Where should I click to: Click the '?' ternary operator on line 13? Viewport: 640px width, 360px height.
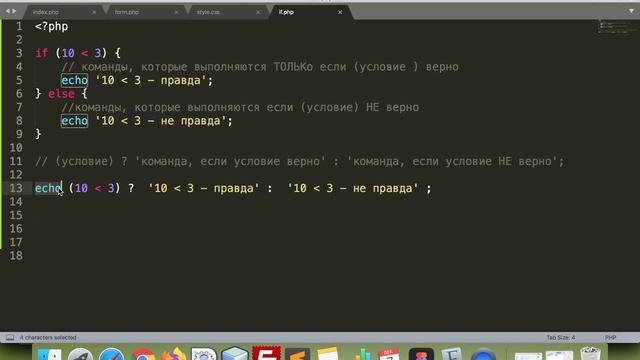(x=131, y=188)
